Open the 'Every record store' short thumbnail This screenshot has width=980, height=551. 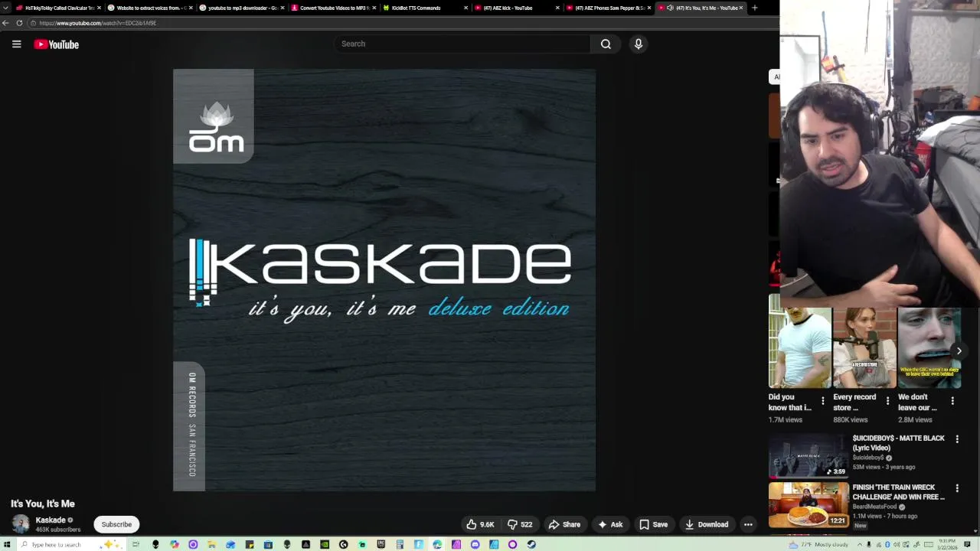point(864,348)
